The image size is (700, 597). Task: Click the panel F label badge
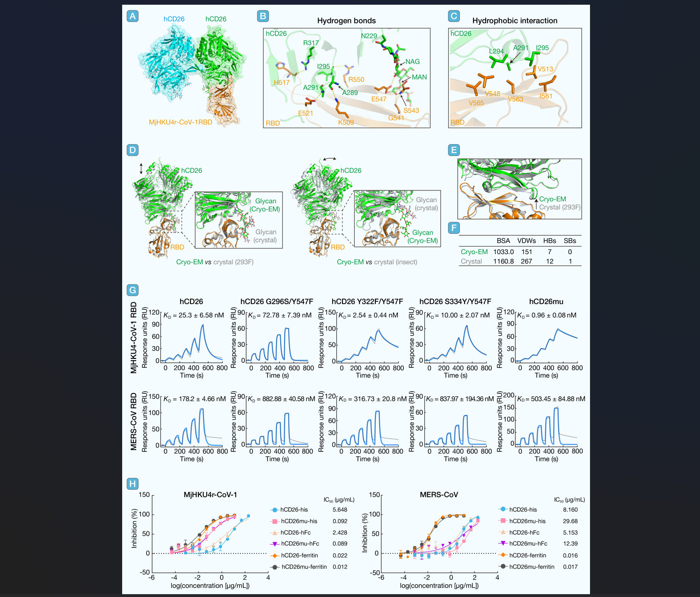pos(453,228)
